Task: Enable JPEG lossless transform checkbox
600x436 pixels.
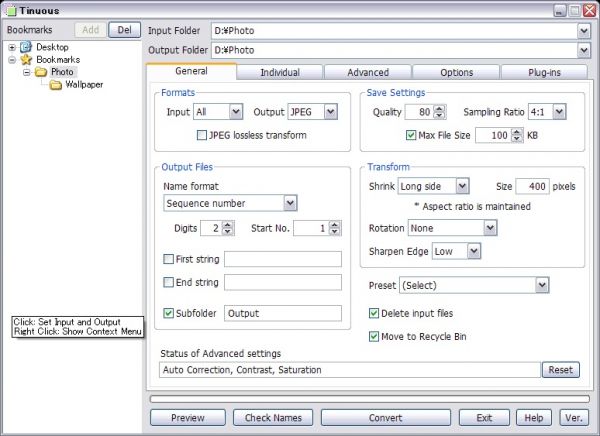Action: 202,135
